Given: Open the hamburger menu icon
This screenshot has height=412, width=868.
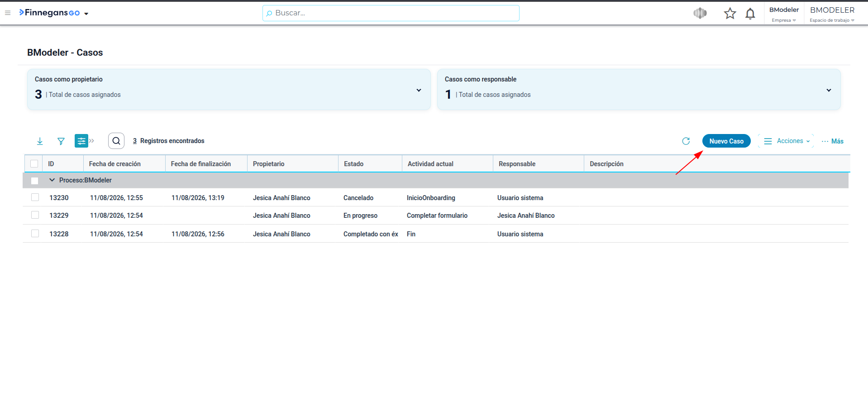Looking at the screenshot, I should (x=8, y=13).
